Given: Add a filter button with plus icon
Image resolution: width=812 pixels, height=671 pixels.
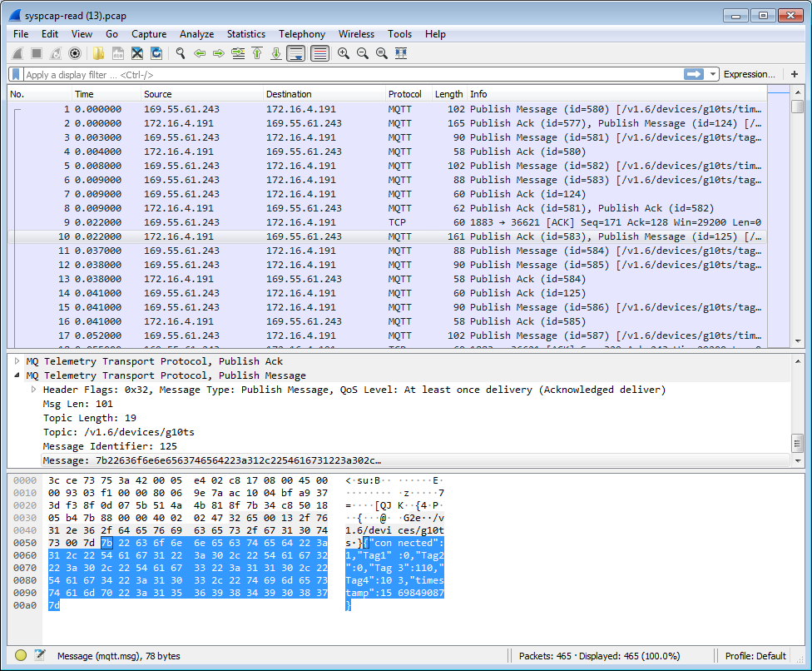Looking at the screenshot, I should (x=795, y=75).
